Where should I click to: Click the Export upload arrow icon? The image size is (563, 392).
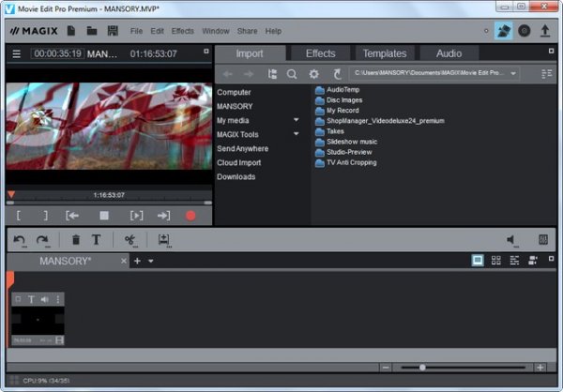pyautogui.click(x=545, y=31)
